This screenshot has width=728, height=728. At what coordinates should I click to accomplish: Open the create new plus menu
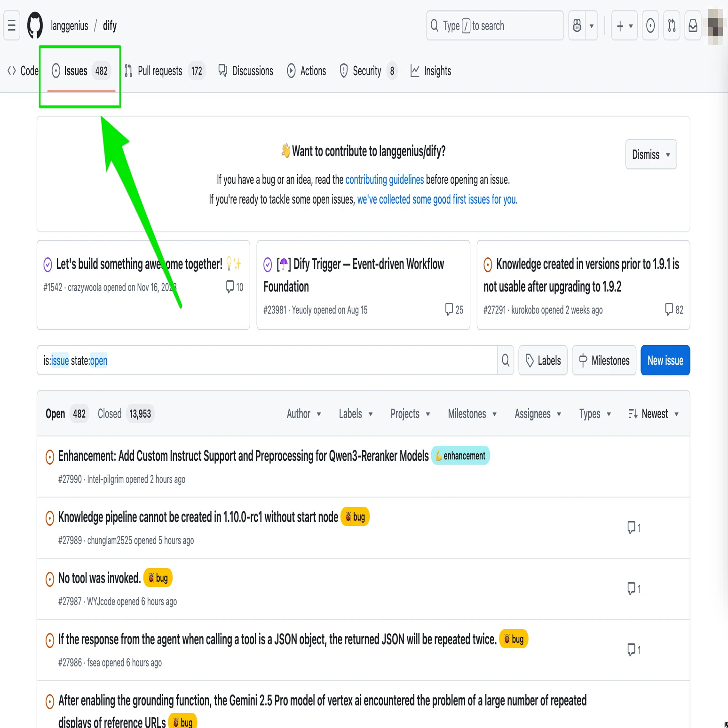625,25
